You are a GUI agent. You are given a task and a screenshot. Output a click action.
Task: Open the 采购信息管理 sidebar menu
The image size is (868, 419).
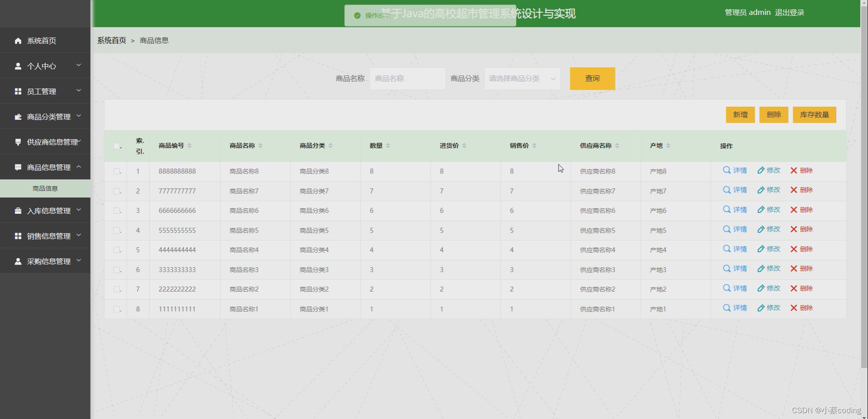click(x=45, y=261)
